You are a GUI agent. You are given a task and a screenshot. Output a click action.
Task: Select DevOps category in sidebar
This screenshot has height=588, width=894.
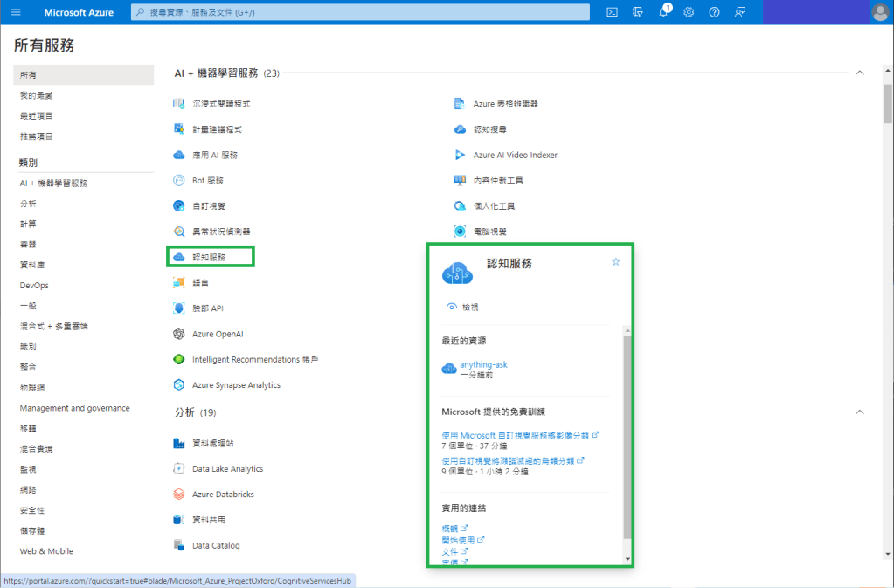pyautogui.click(x=34, y=286)
